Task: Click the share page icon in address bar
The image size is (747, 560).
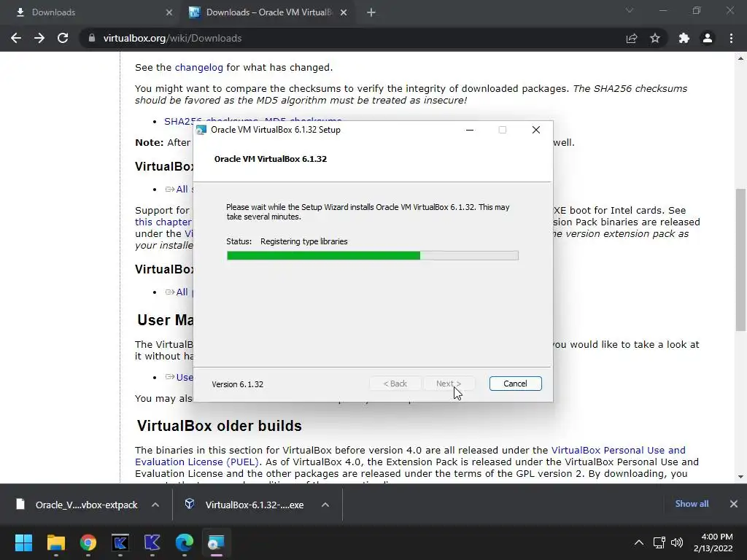Action: (x=632, y=38)
